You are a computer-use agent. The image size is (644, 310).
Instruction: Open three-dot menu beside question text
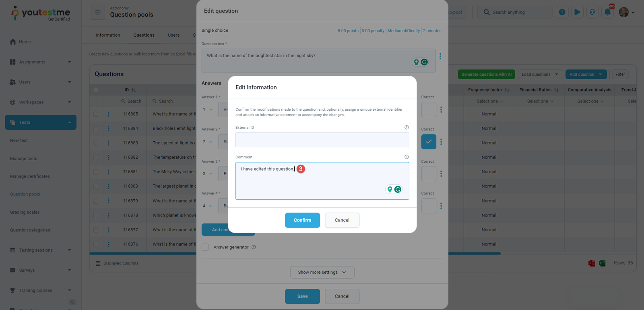click(440, 56)
